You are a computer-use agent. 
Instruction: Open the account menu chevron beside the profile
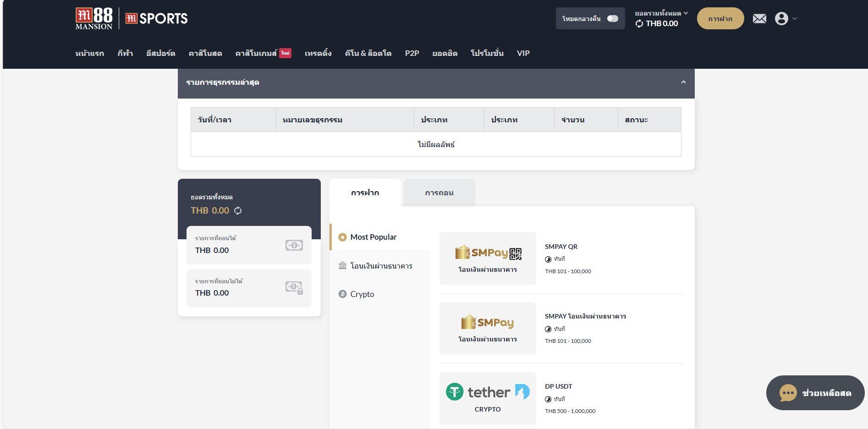[x=795, y=19]
